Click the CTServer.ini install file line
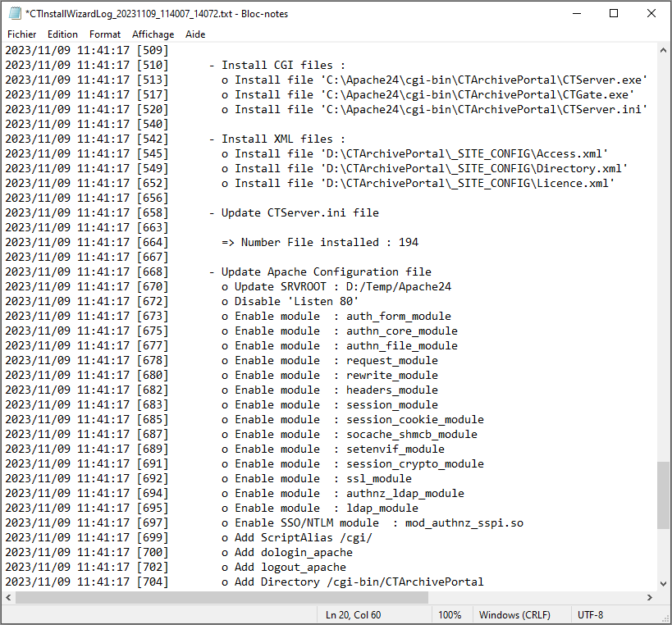 434,109
